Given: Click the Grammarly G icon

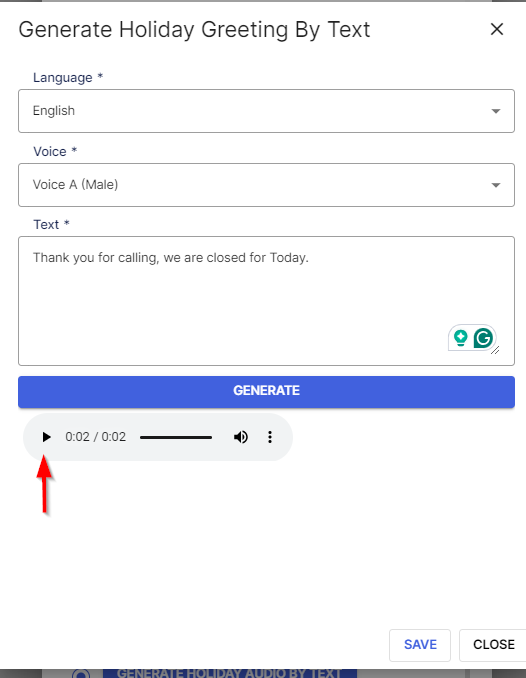Looking at the screenshot, I should tap(483, 338).
